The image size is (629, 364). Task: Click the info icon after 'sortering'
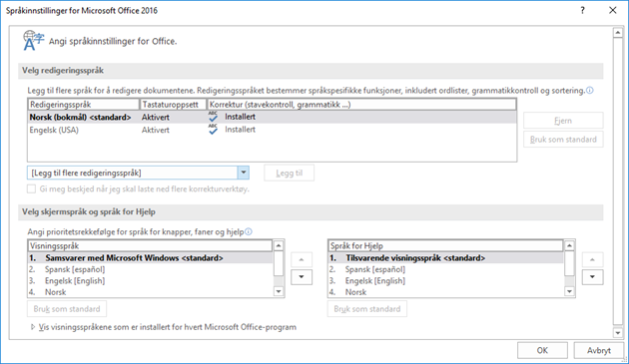pos(590,91)
